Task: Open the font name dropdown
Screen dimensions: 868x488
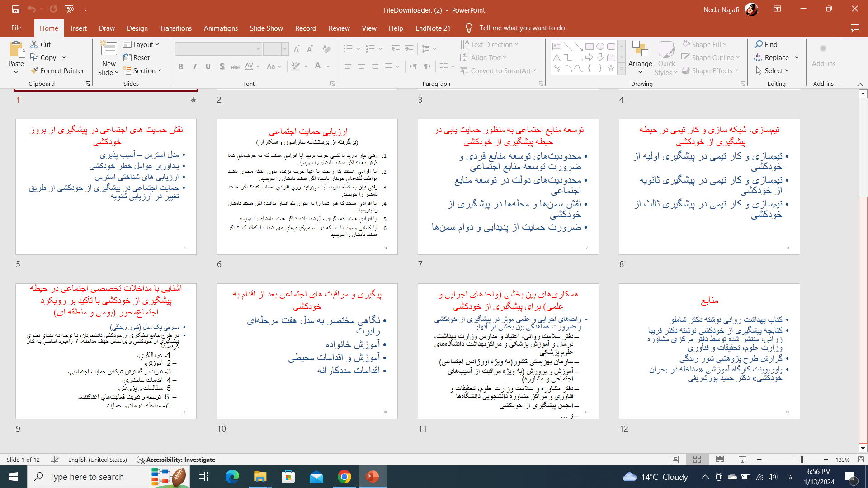Action: click(x=258, y=48)
